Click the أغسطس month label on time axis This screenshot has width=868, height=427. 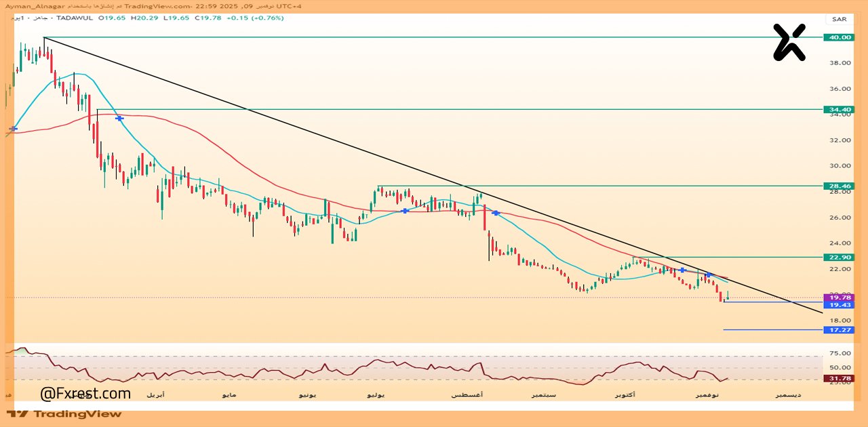click(467, 394)
